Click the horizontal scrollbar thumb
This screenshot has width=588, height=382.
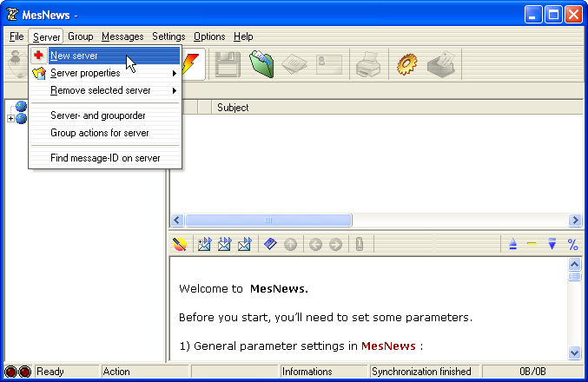click(x=269, y=220)
